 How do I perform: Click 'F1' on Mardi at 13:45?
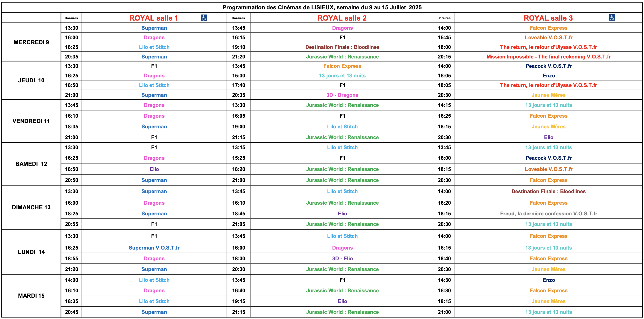pyautogui.click(x=342, y=280)
